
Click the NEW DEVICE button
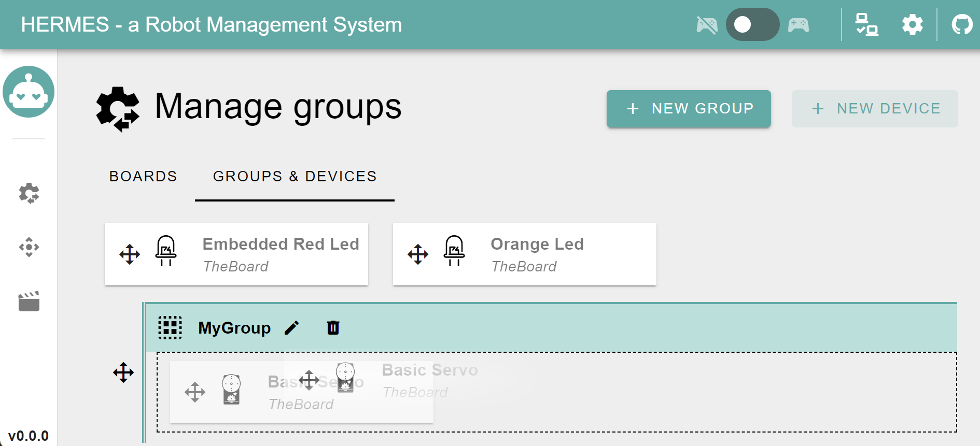click(875, 109)
